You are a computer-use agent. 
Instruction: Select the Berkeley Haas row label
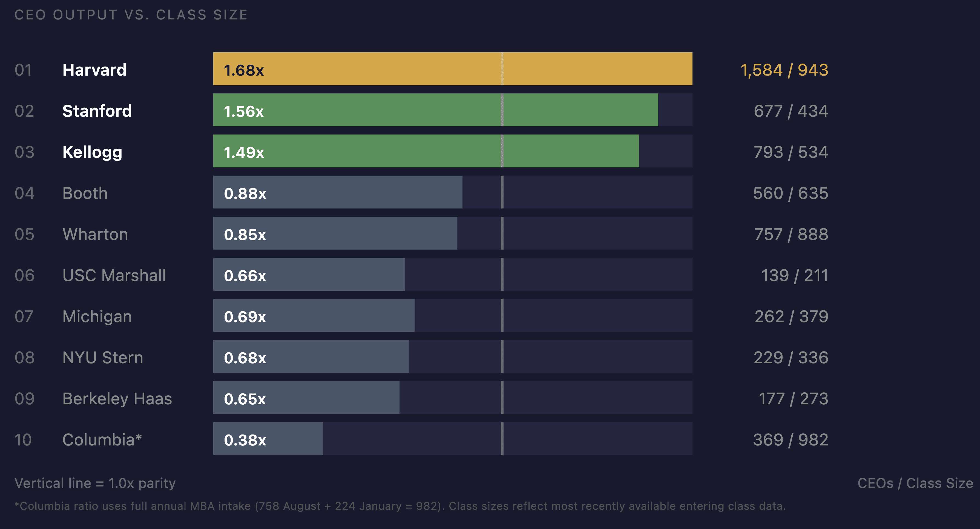(x=117, y=399)
